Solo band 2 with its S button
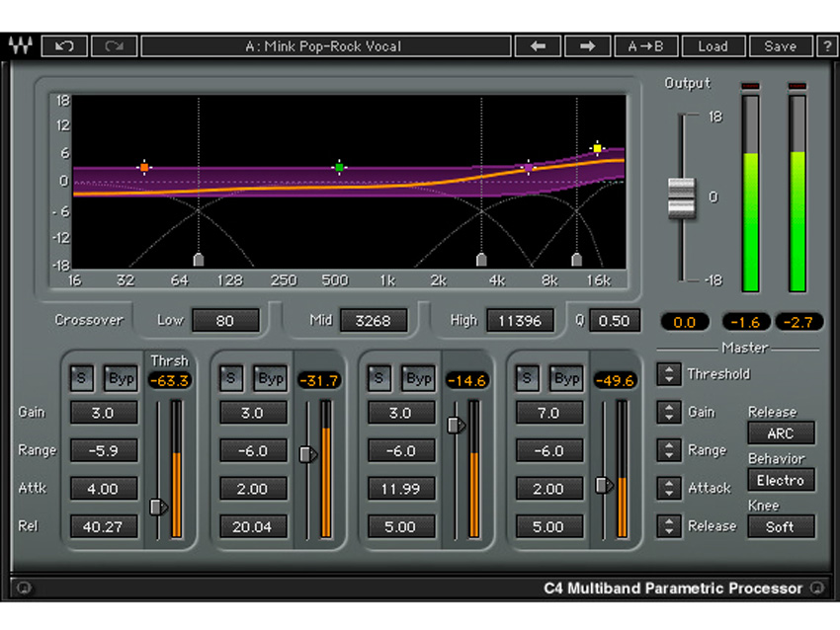The width and height of the screenshot is (840, 630). pyautogui.click(x=231, y=378)
